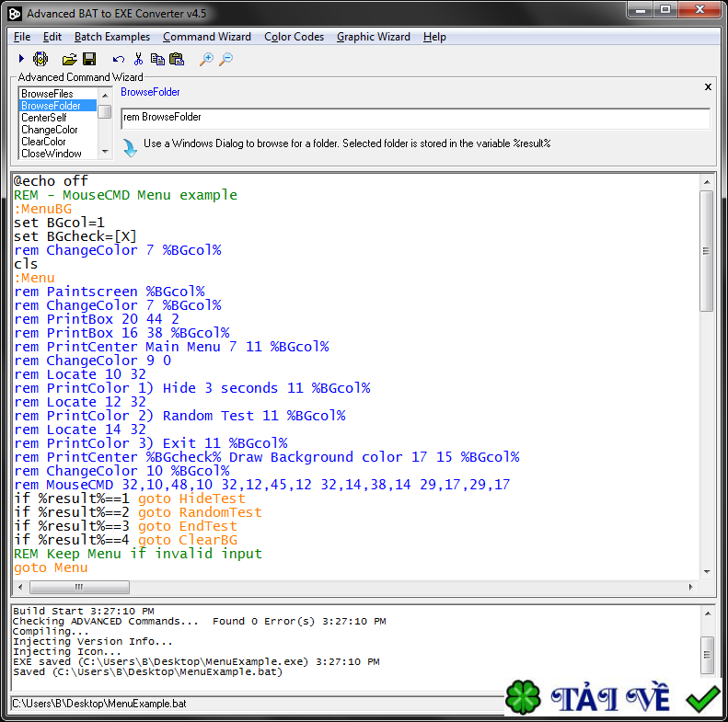Image resolution: width=728 pixels, height=722 pixels.
Task: Click the Undo arrow icon
Action: tap(119, 59)
